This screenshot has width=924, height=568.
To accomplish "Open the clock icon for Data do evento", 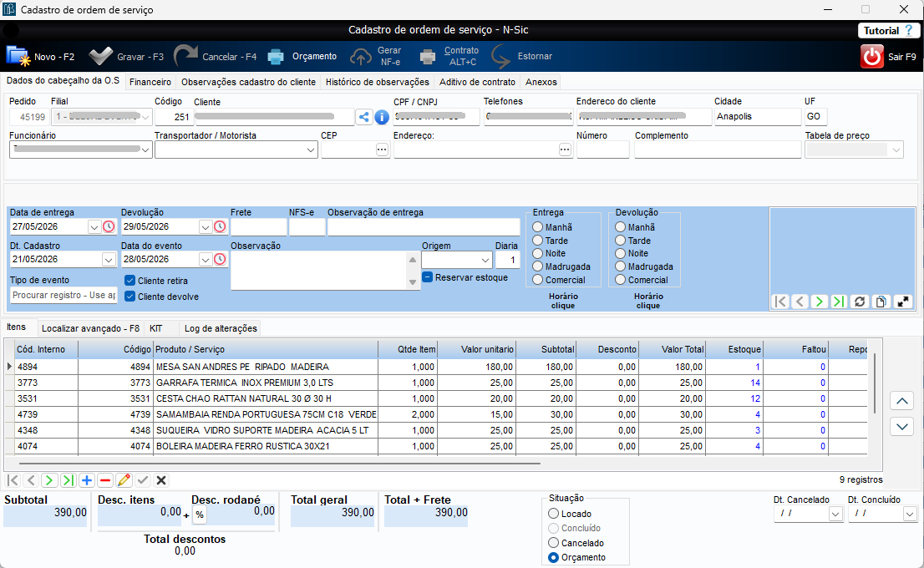I will pos(220,259).
